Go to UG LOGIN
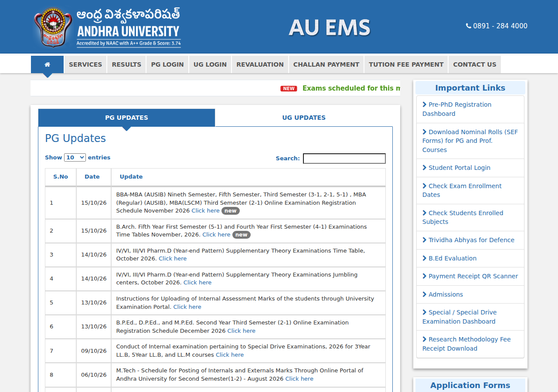Image resolution: width=558 pixels, height=392 pixels. (x=210, y=64)
